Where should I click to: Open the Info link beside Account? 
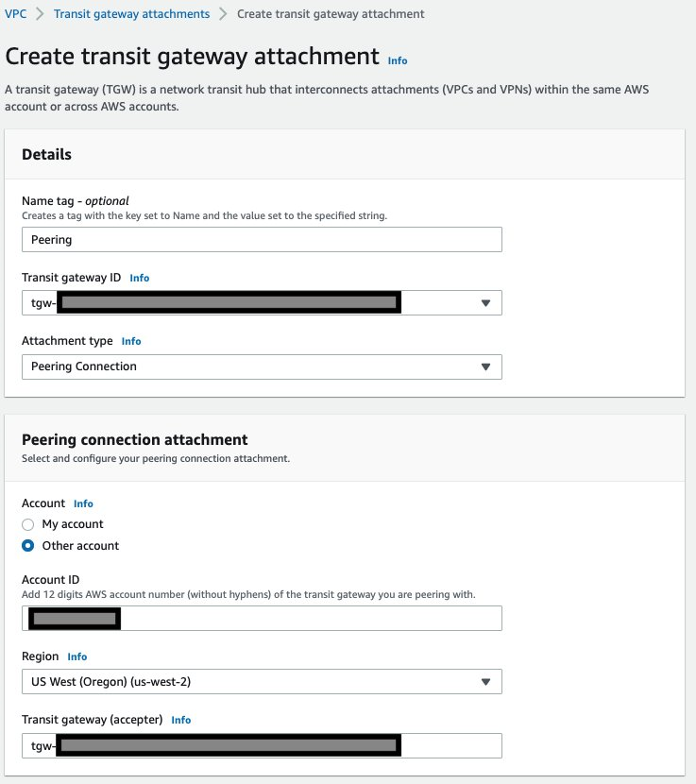pos(83,503)
